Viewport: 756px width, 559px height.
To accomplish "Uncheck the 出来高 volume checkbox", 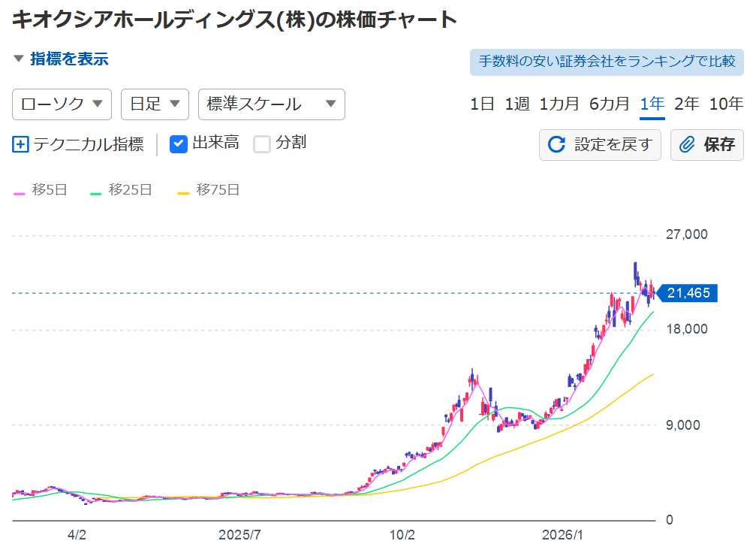I will tap(179, 144).
